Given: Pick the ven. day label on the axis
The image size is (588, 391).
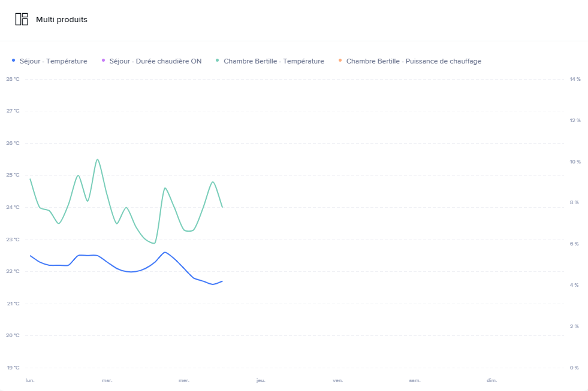Looking at the screenshot, I should pyautogui.click(x=338, y=380).
